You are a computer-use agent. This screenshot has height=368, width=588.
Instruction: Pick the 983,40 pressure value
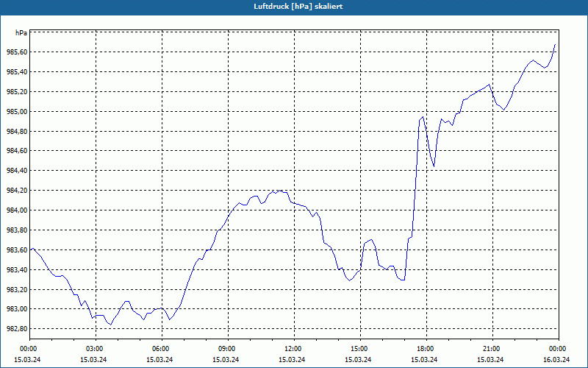tap(17, 269)
